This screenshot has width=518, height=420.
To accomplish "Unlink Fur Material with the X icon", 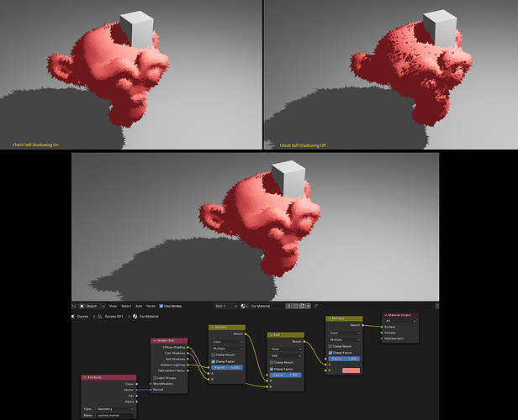I will pos(309,306).
